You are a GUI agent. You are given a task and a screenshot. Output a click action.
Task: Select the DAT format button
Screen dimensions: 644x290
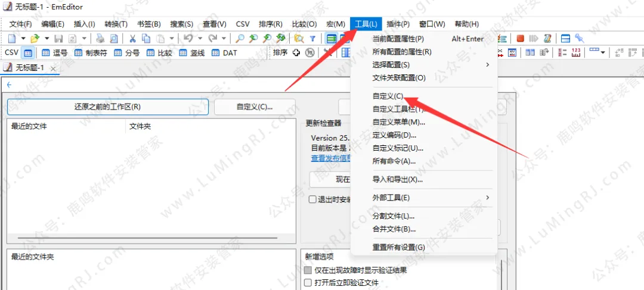tap(224, 53)
